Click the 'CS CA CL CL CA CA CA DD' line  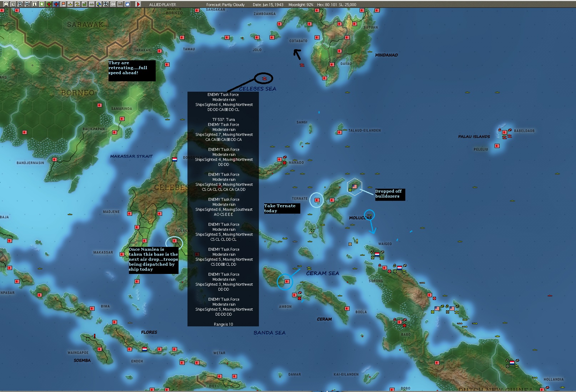[224, 189]
